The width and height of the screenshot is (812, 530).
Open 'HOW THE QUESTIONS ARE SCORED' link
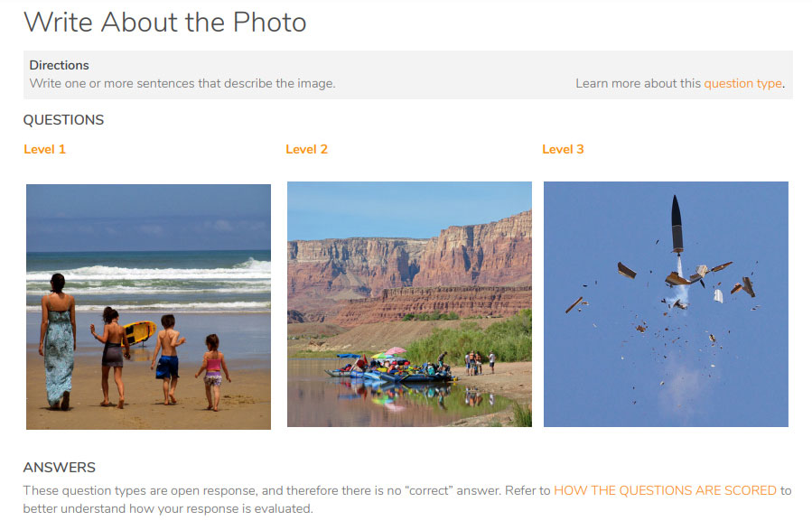click(x=665, y=490)
